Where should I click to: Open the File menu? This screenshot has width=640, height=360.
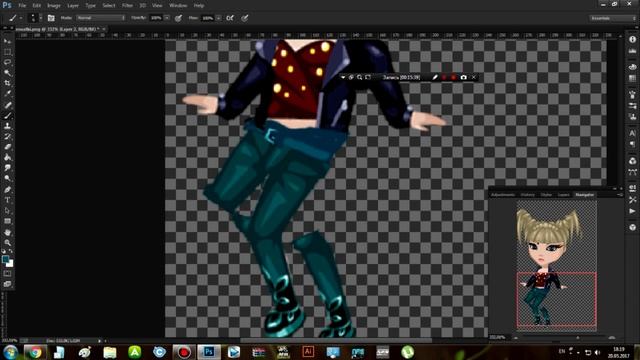[22, 6]
